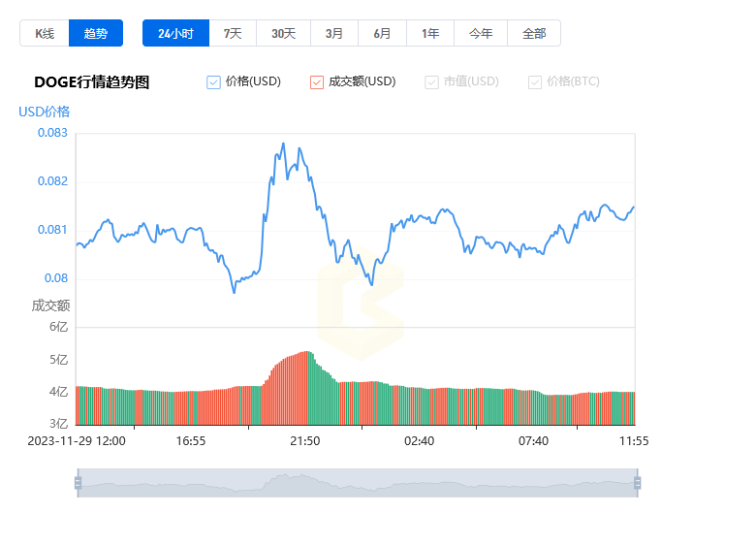Select the 30天 range button

pos(283,33)
